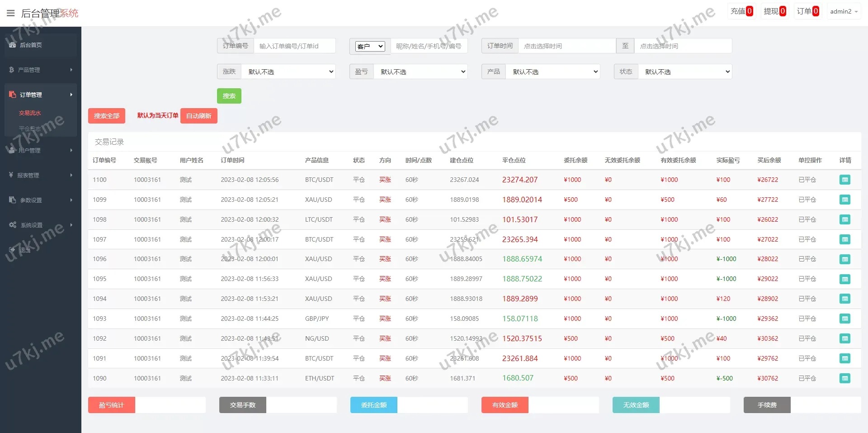Open details icon for order 1099

coord(844,200)
